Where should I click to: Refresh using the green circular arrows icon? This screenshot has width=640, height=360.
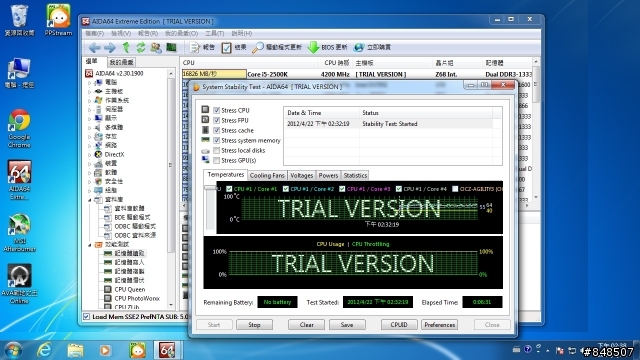141,48
